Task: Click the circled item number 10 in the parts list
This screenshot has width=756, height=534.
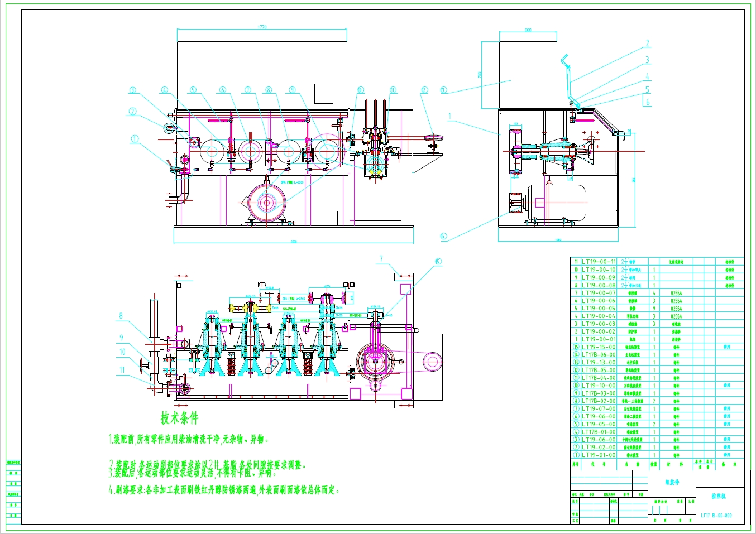Action: [576, 386]
